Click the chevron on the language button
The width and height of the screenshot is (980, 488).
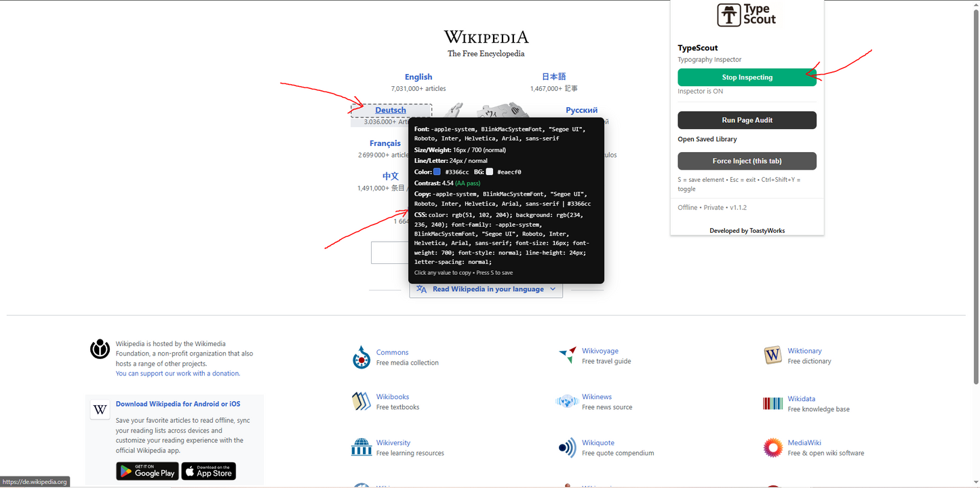pyautogui.click(x=553, y=289)
